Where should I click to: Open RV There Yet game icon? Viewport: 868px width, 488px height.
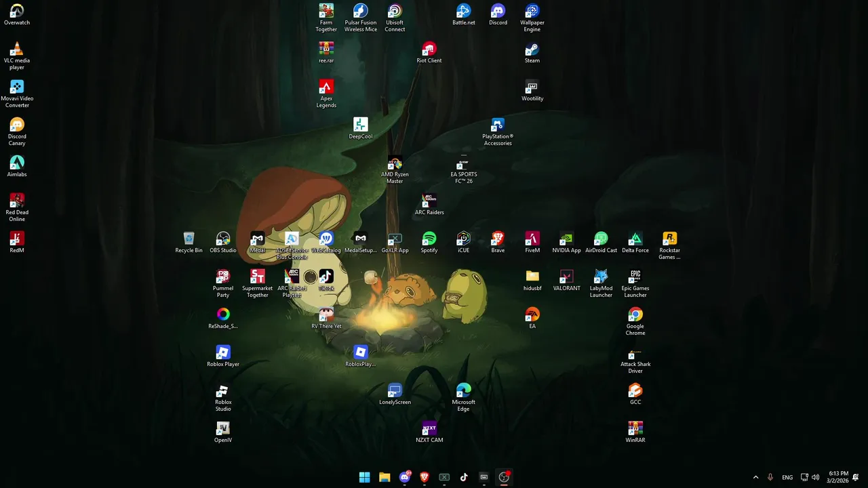point(326,318)
